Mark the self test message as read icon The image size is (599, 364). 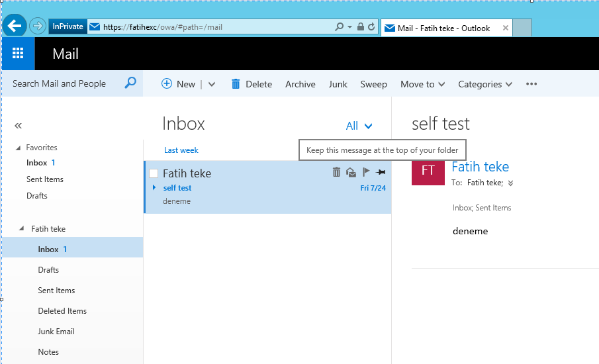351,172
